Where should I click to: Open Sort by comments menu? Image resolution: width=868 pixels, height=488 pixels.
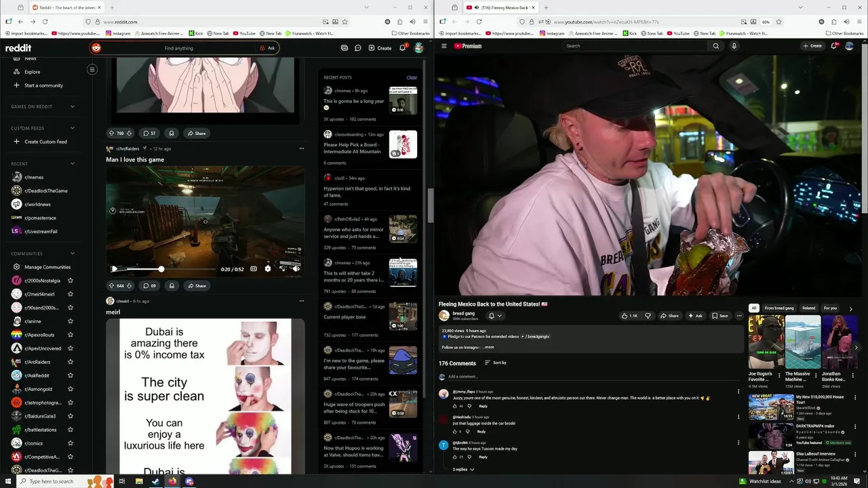click(x=495, y=363)
